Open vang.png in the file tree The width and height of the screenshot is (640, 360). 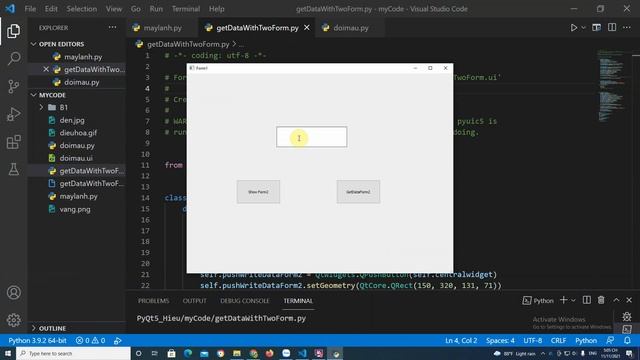pyautogui.click(x=75, y=209)
